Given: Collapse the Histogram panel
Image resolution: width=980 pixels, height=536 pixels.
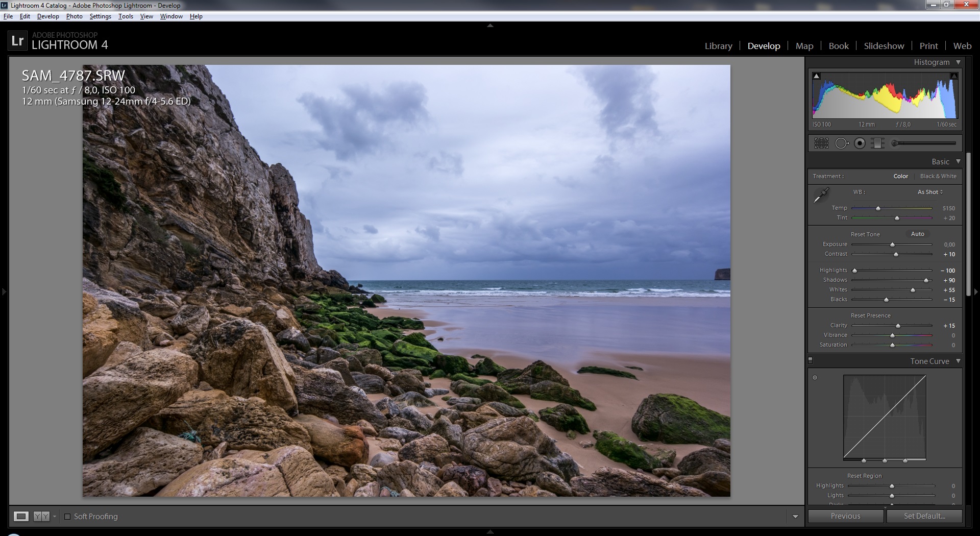Looking at the screenshot, I should (x=958, y=62).
